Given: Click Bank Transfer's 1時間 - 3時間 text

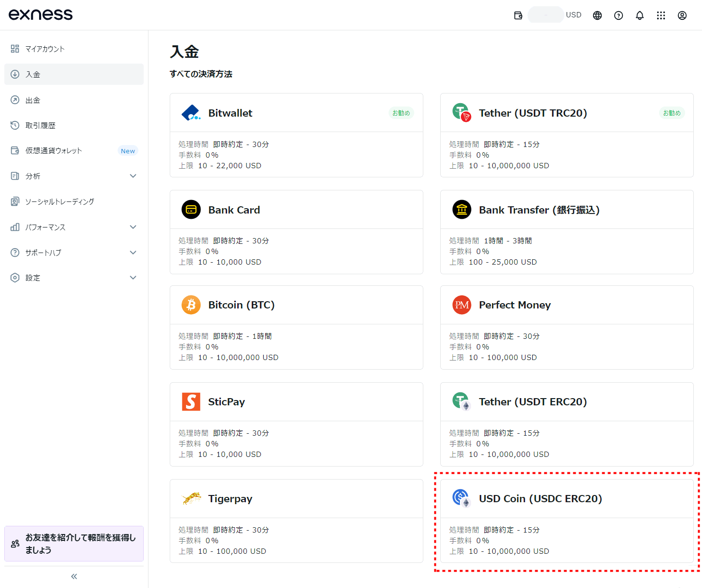Looking at the screenshot, I should click(x=508, y=241).
